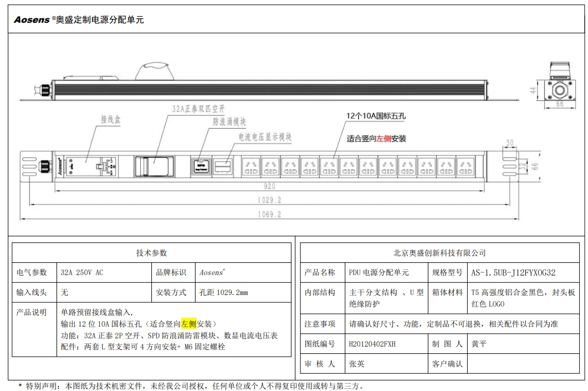588x391 pixels.
Task: Select the model number AS-1.5UB-J12FYX0G32
Action: click(513, 272)
